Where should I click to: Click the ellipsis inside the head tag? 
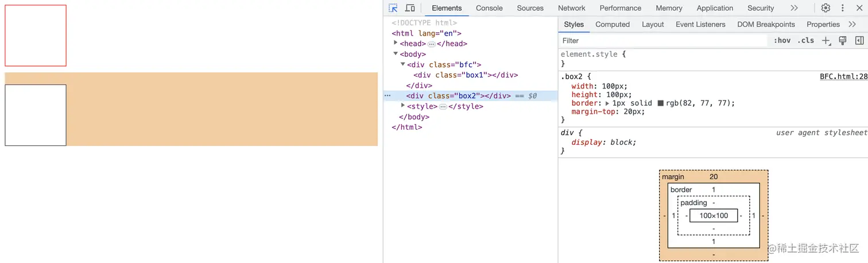click(431, 44)
